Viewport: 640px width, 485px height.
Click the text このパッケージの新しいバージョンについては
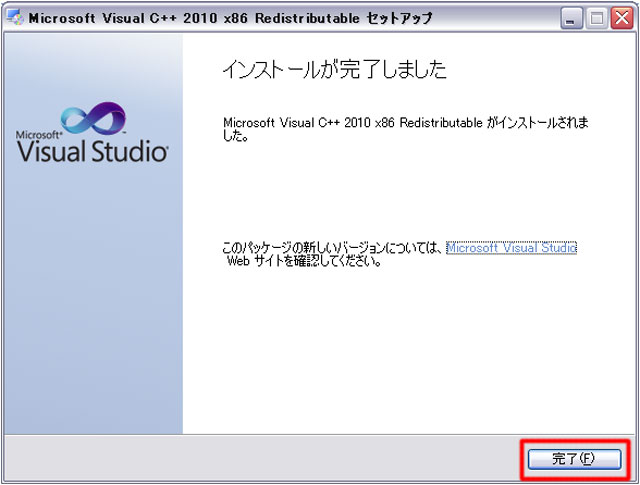point(332,247)
